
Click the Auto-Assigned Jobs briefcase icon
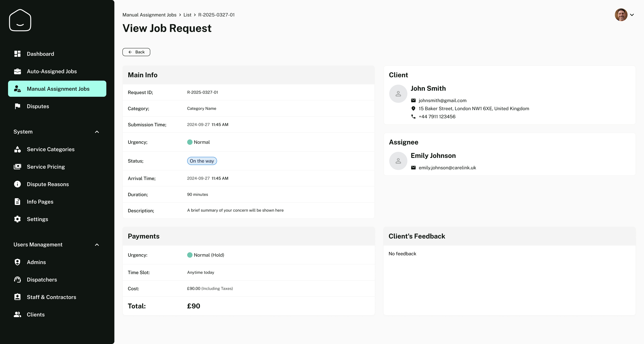click(x=17, y=71)
